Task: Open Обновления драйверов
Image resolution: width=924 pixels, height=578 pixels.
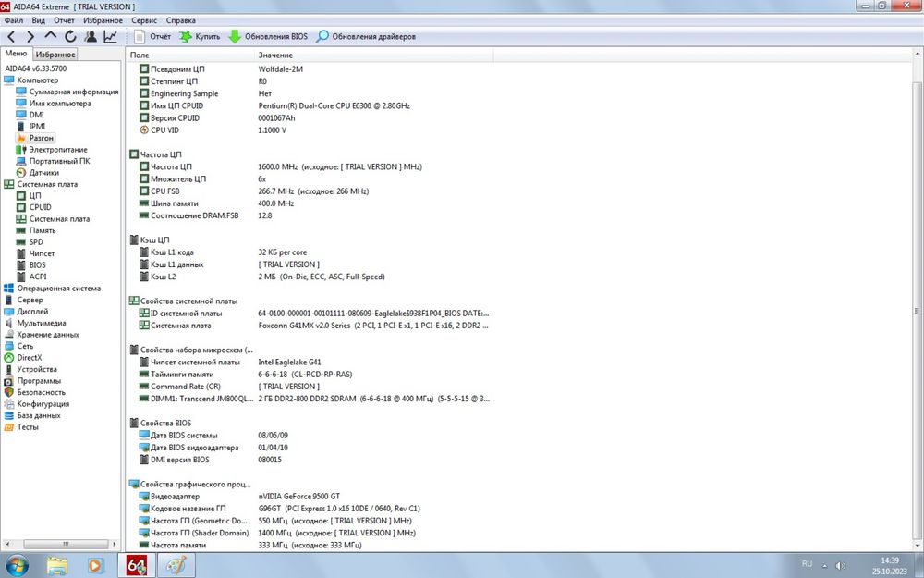Action: pyautogui.click(x=366, y=37)
